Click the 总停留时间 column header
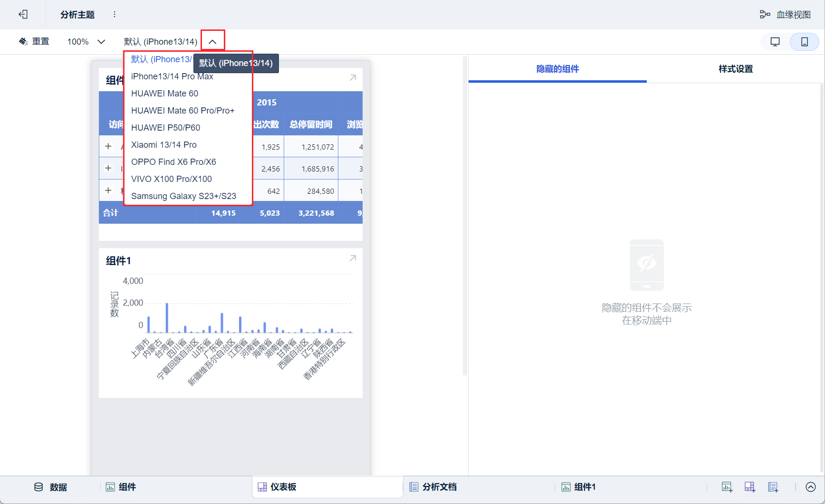The width and height of the screenshot is (825, 504). pos(311,124)
